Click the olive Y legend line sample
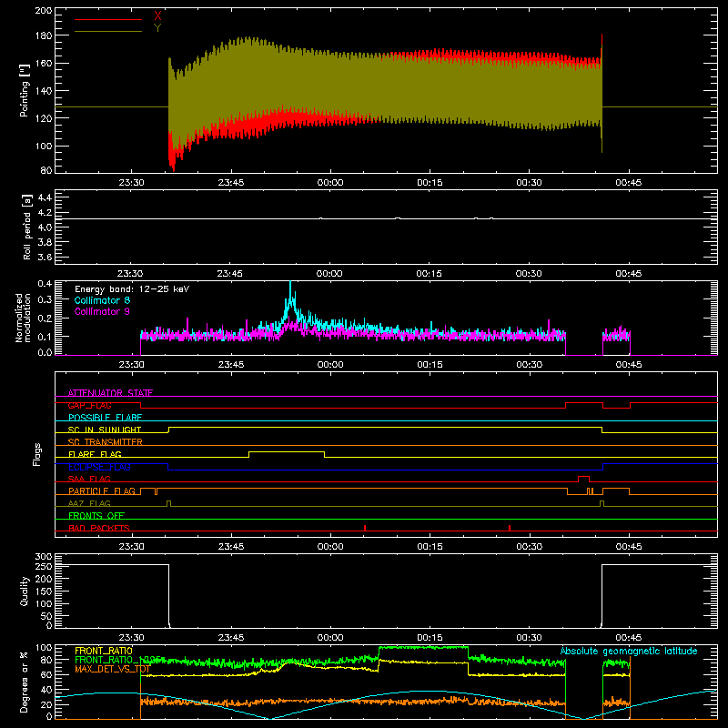728x728 pixels. click(108, 31)
